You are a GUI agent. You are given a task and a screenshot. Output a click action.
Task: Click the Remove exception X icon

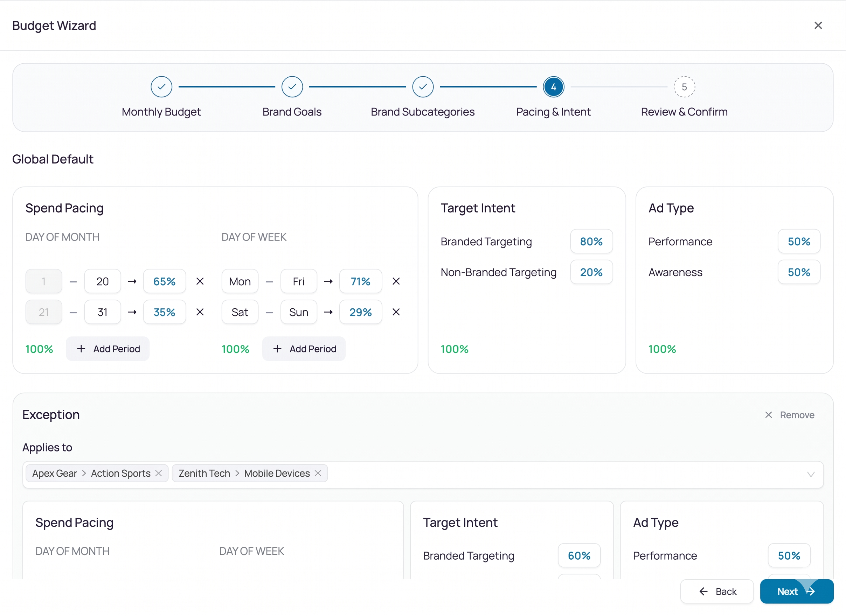[x=768, y=415]
